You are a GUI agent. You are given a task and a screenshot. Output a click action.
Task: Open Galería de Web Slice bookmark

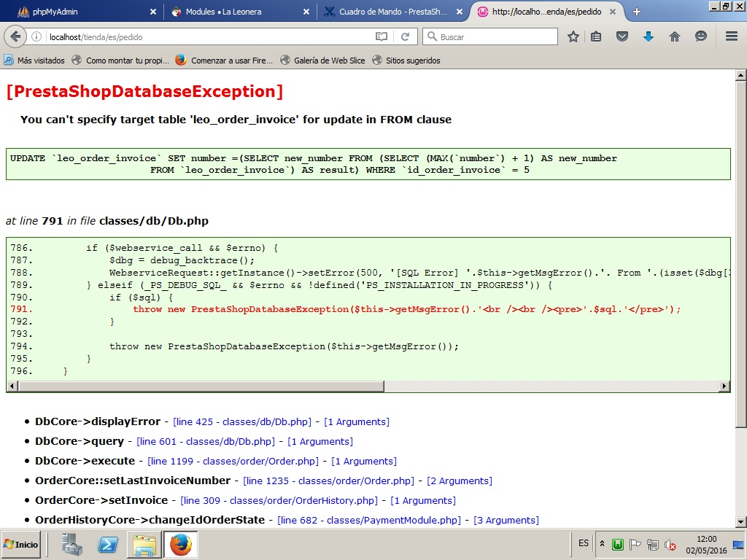pos(322,61)
